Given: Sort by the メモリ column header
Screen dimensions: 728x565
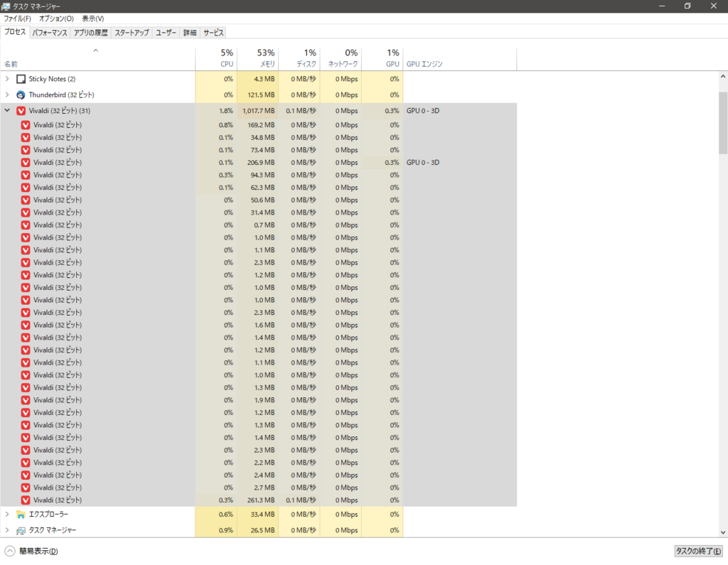Looking at the screenshot, I should 257,58.
